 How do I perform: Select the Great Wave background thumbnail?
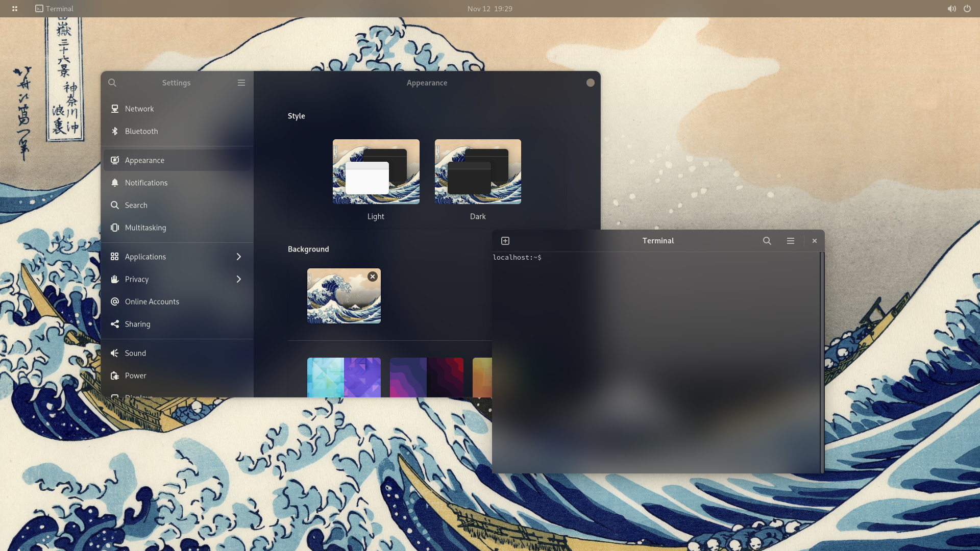coord(344,296)
